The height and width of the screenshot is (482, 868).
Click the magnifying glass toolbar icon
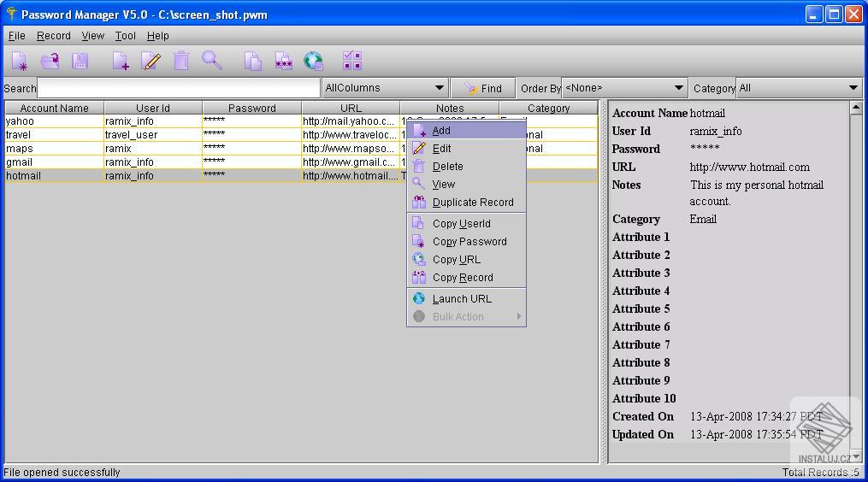tap(212, 61)
